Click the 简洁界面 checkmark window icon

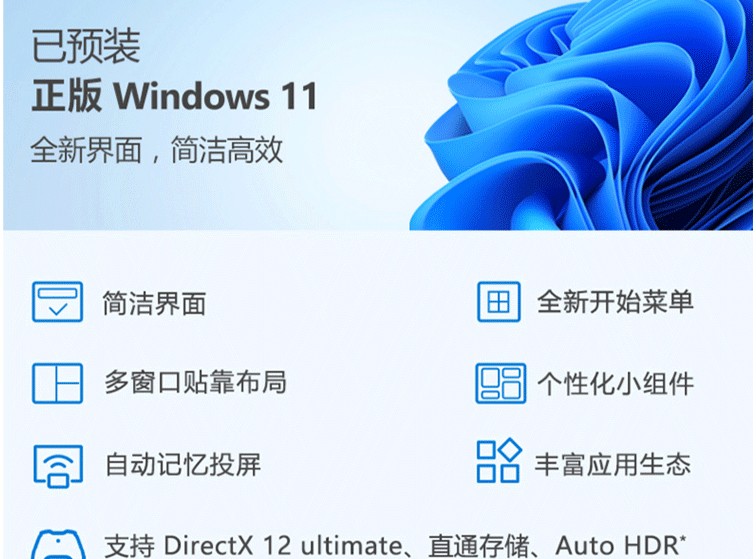tap(57, 302)
